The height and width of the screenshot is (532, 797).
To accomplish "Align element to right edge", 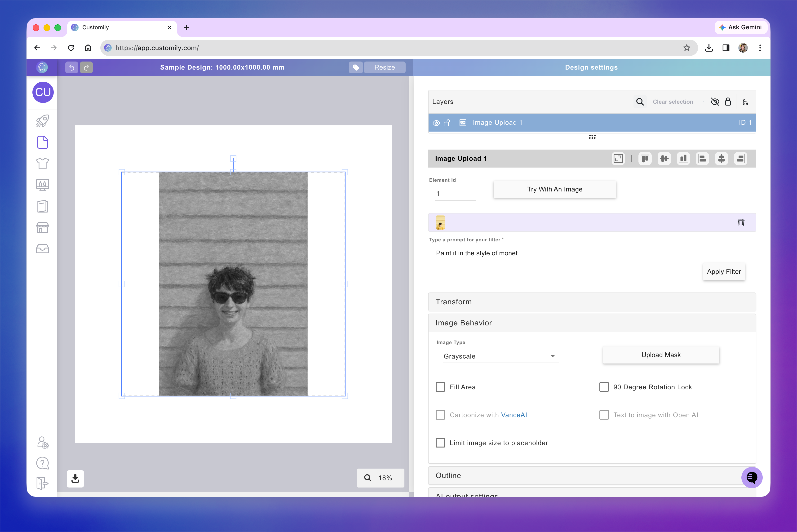I will [x=740, y=159].
